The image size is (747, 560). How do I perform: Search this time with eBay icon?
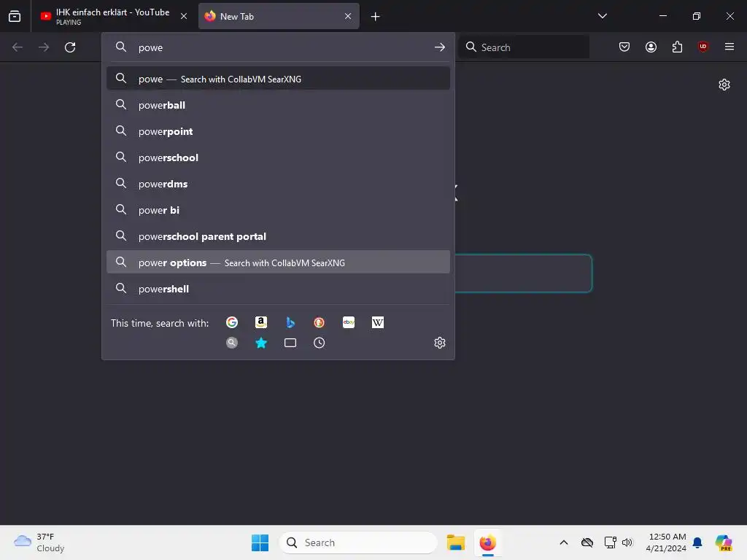pyautogui.click(x=348, y=322)
